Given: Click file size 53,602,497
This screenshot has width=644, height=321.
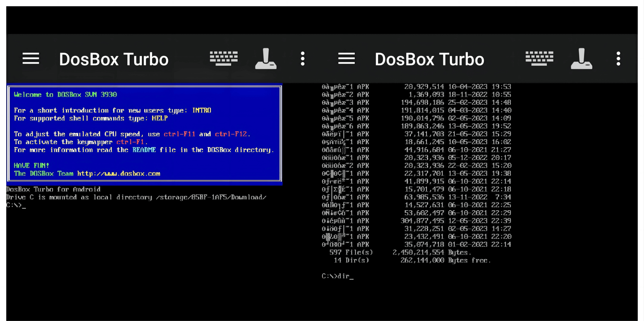Looking at the screenshot, I should [424, 213].
